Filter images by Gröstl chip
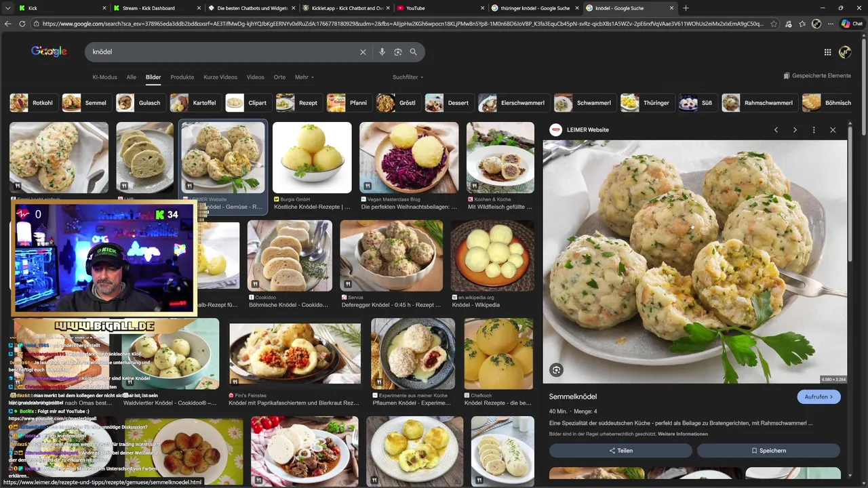The width and height of the screenshot is (868, 488). click(x=397, y=103)
